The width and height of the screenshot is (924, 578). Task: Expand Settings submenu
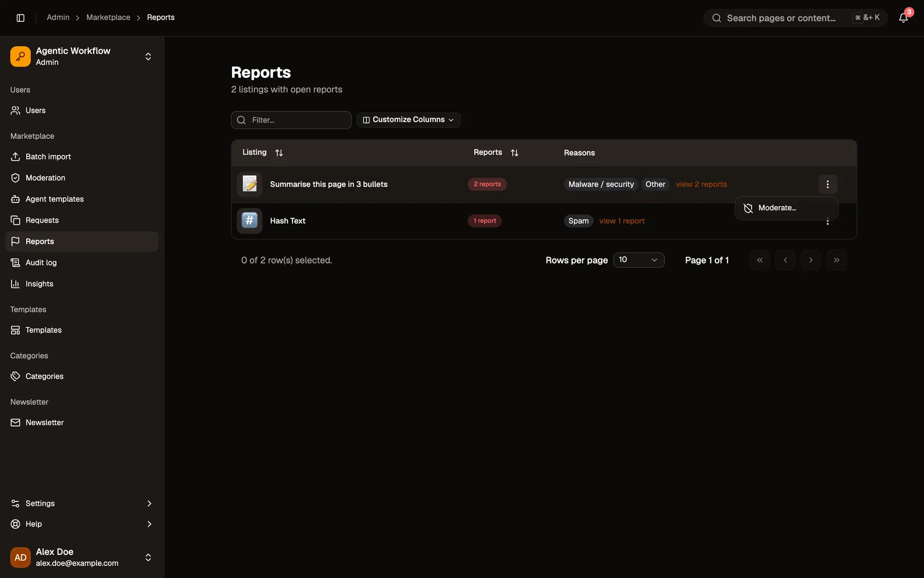82,503
